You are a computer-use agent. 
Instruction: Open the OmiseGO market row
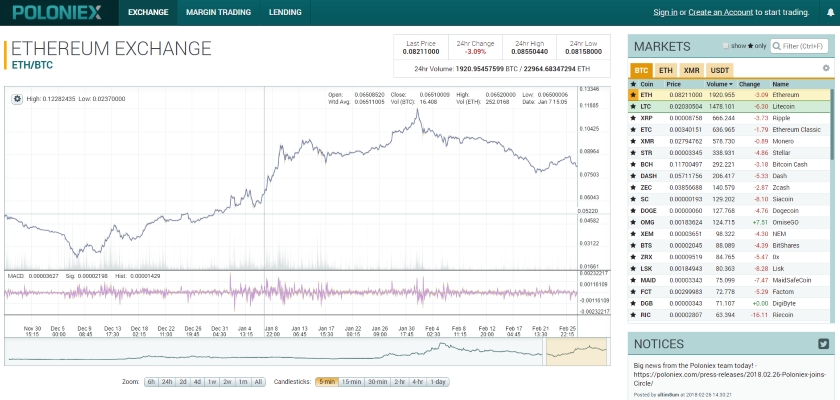729,222
